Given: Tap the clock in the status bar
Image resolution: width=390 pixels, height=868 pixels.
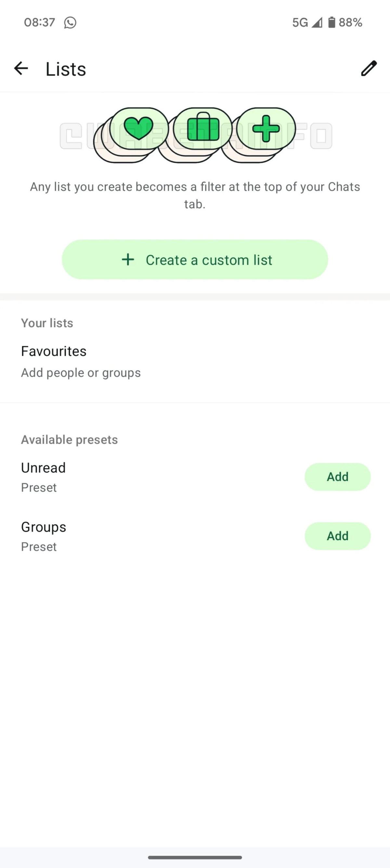Looking at the screenshot, I should coord(39,22).
